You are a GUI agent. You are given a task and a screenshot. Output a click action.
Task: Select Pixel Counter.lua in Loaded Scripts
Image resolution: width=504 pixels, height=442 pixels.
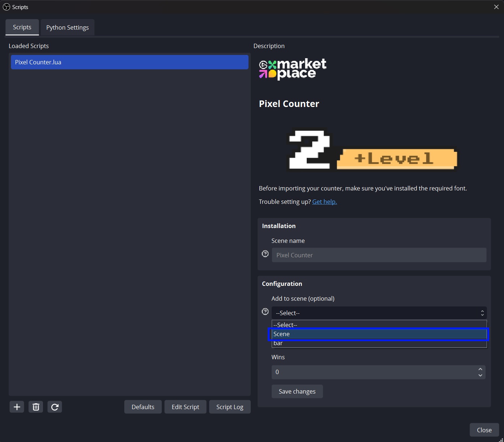click(x=129, y=62)
